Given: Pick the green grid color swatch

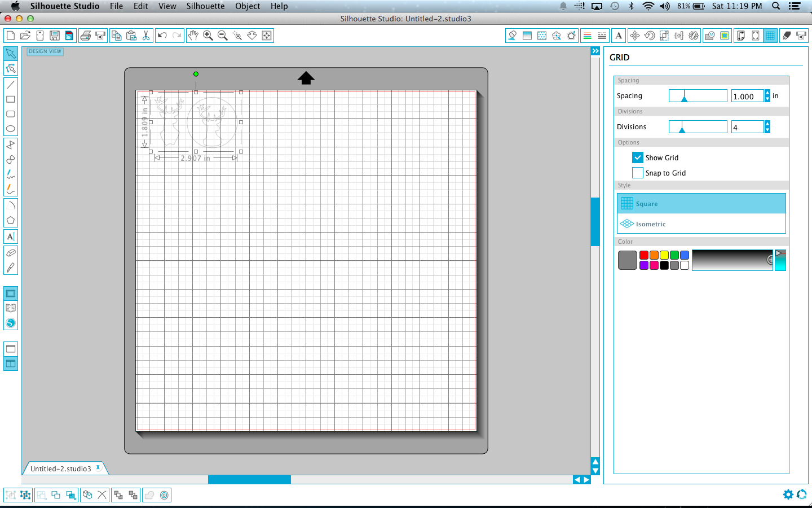Looking at the screenshot, I should point(674,255).
